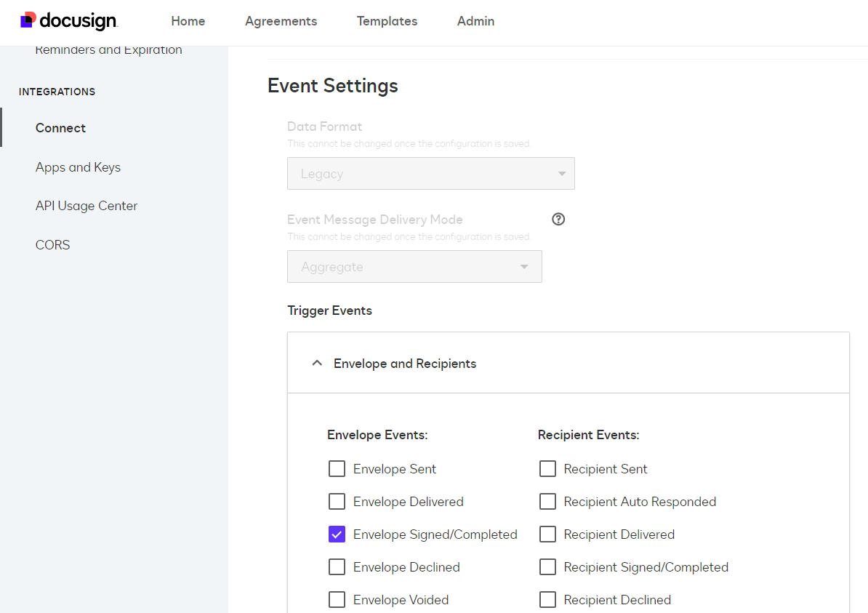Enable the Envelope Sent checkbox
868x613 pixels.
click(337, 469)
